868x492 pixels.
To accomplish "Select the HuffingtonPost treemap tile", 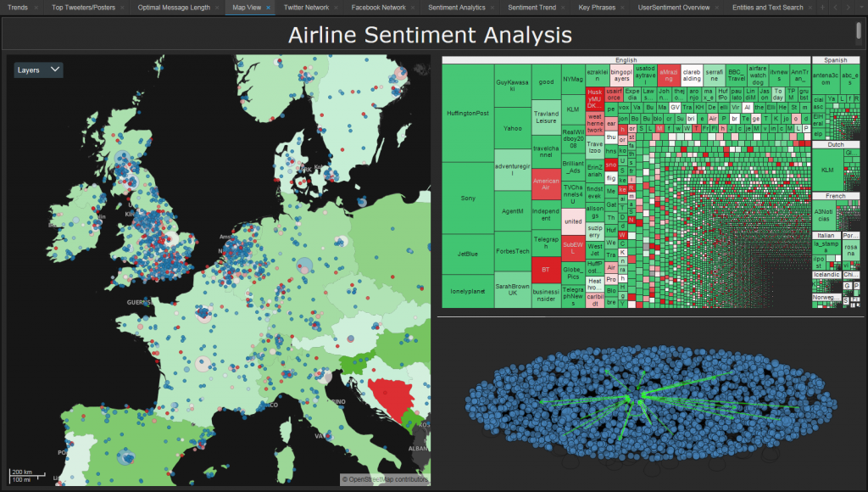I will click(x=467, y=113).
